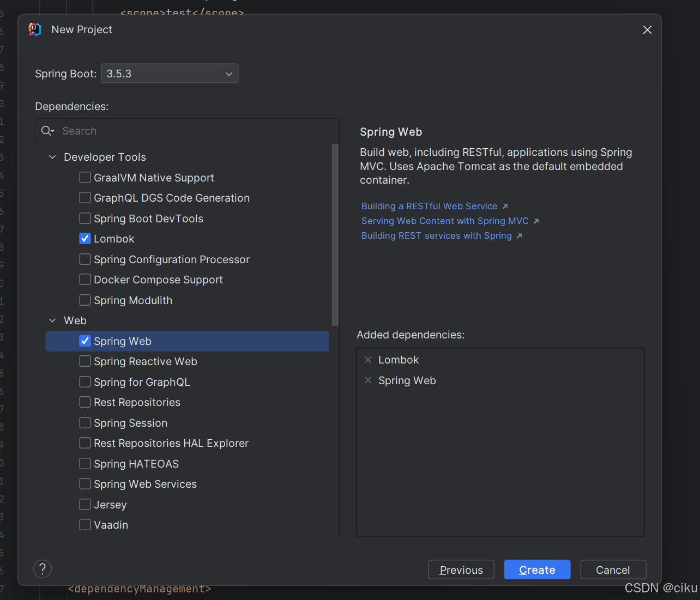Click the IntelliJ IDEA logo icon
This screenshot has width=700, height=600.
[35, 29]
